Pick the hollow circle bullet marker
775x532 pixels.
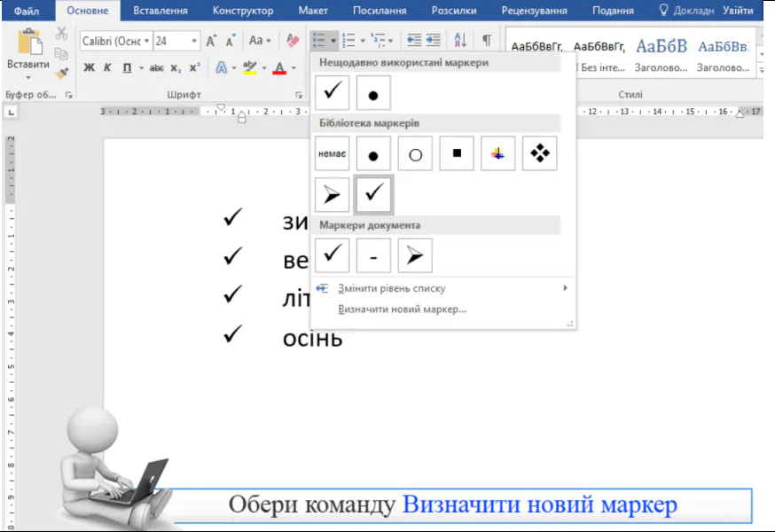click(x=415, y=153)
